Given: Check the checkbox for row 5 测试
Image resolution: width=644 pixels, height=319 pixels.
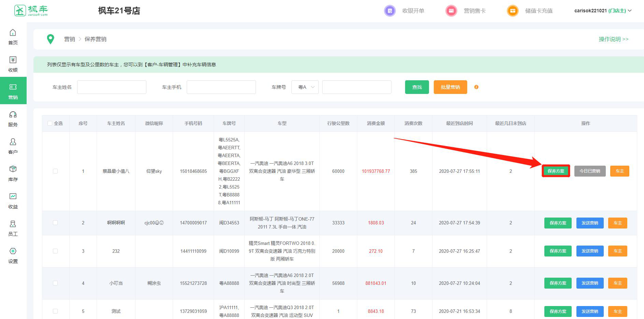Looking at the screenshot, I should point(55,311).
